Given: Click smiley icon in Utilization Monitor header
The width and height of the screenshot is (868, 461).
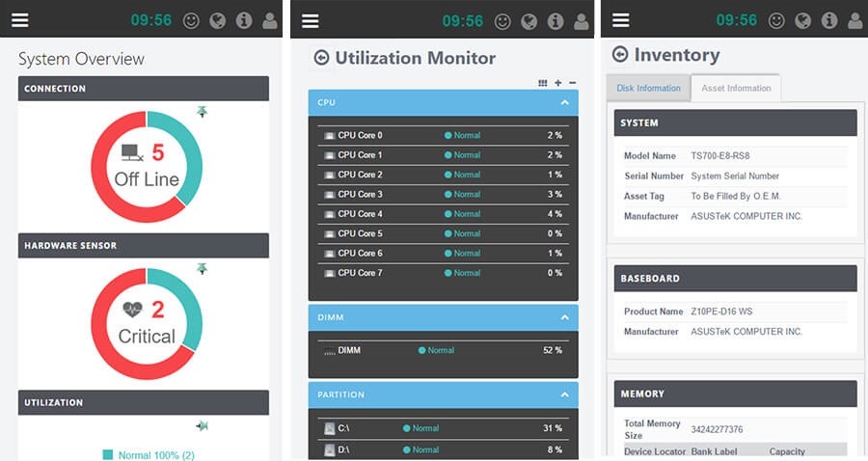Looking at the screenshot, I should tap(502, 21).
